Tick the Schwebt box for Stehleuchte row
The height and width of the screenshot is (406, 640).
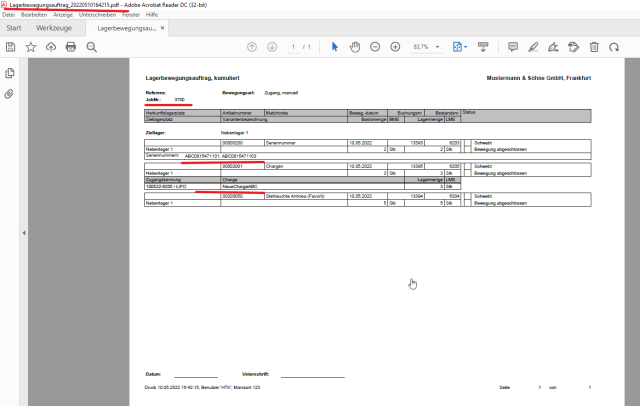click(x=467, y=198)
